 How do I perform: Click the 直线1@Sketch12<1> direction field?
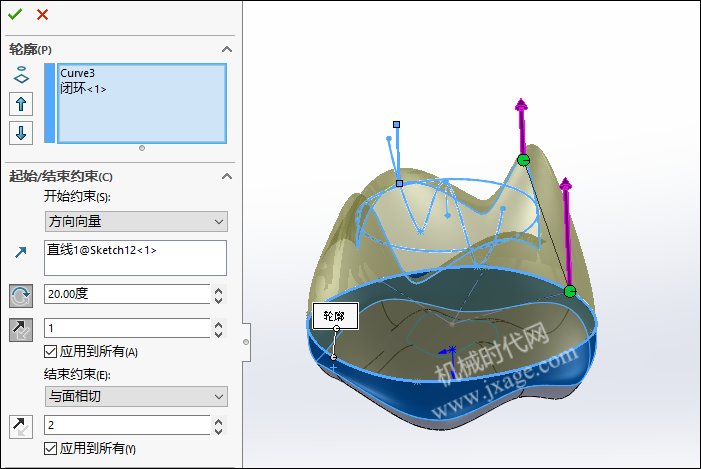tap(135, 258)
